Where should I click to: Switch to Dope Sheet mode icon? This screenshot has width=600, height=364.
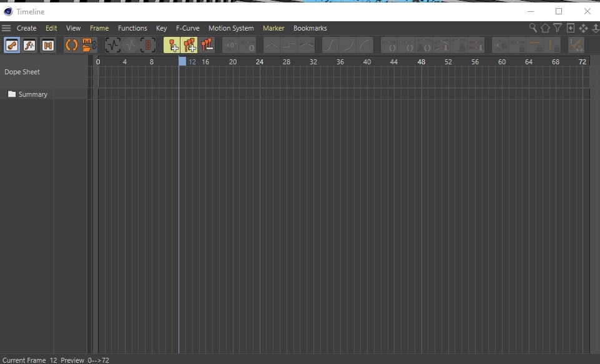click(12, 45)
